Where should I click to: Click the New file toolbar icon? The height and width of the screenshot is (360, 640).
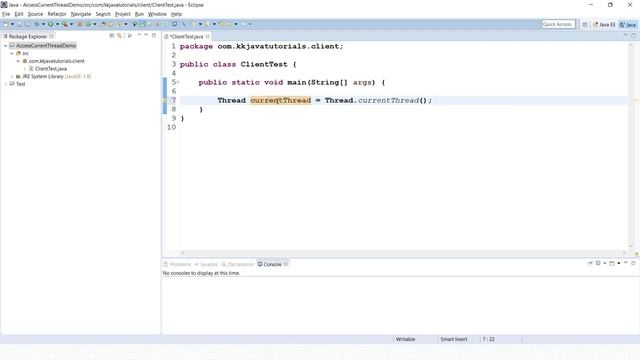click(x=6, y=24)
